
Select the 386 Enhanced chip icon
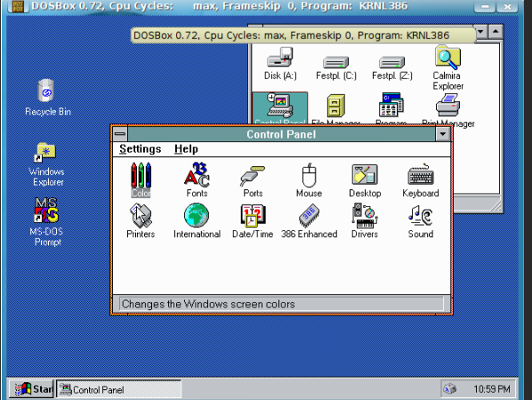pos(309,220)
